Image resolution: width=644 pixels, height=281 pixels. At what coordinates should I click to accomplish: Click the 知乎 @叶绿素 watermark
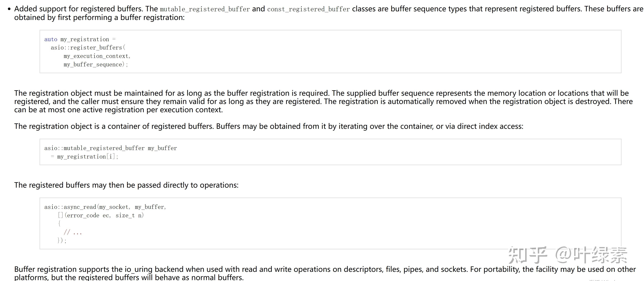567,255
